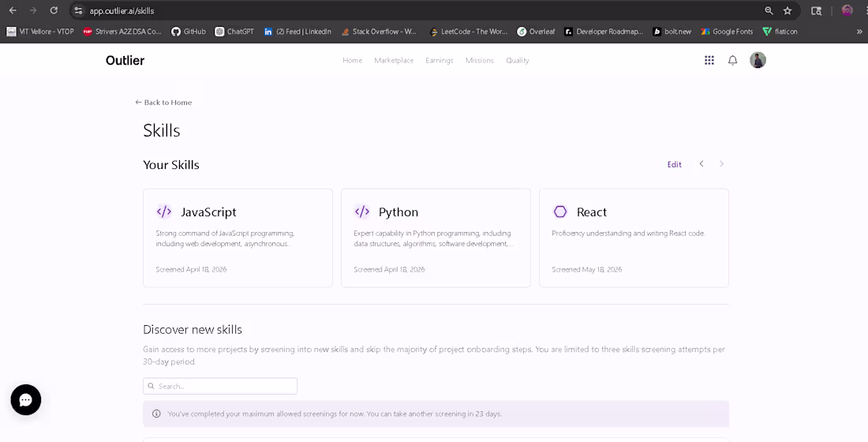868x442 pixels.
Task: Click the 'Your Skills' heading
Action: pos(171,165)
